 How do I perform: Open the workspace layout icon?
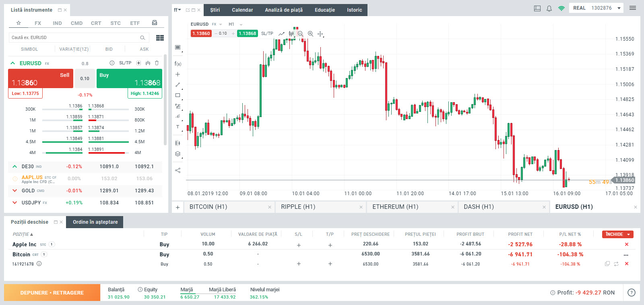pos(537,8)
